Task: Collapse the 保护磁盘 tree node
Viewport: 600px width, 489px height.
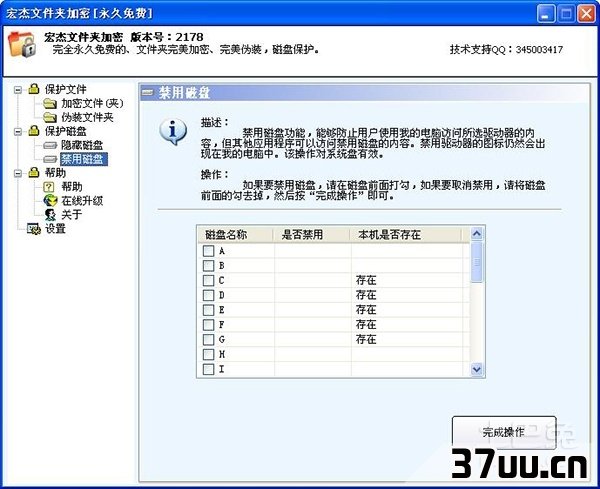Action: tap(18, 132)
